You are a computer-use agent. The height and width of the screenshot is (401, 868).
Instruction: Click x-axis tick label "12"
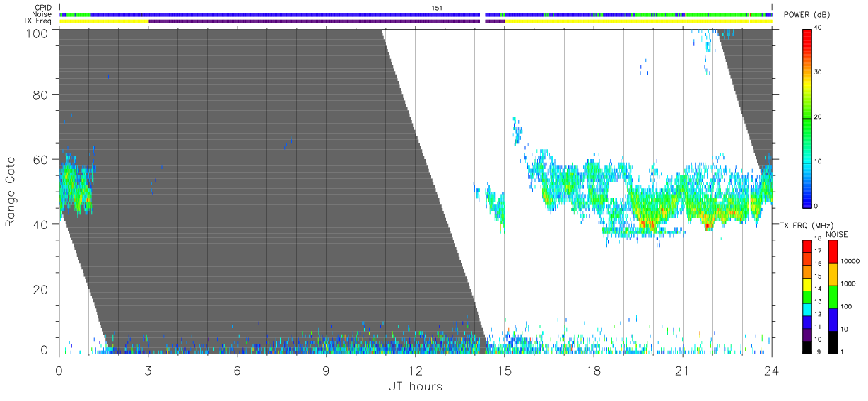415,371
